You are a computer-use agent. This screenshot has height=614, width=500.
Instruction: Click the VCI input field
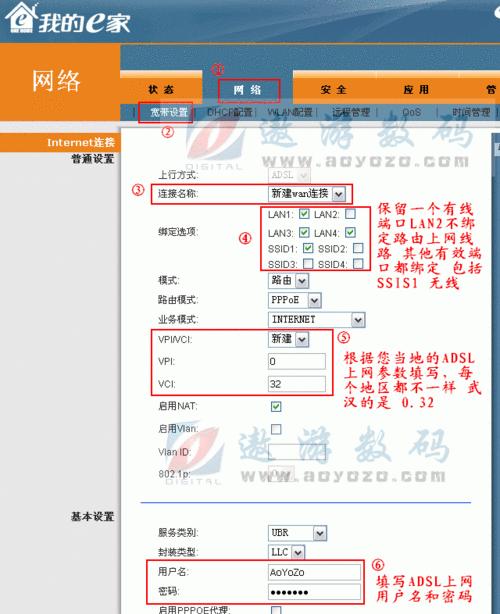(x=297, y=384)
